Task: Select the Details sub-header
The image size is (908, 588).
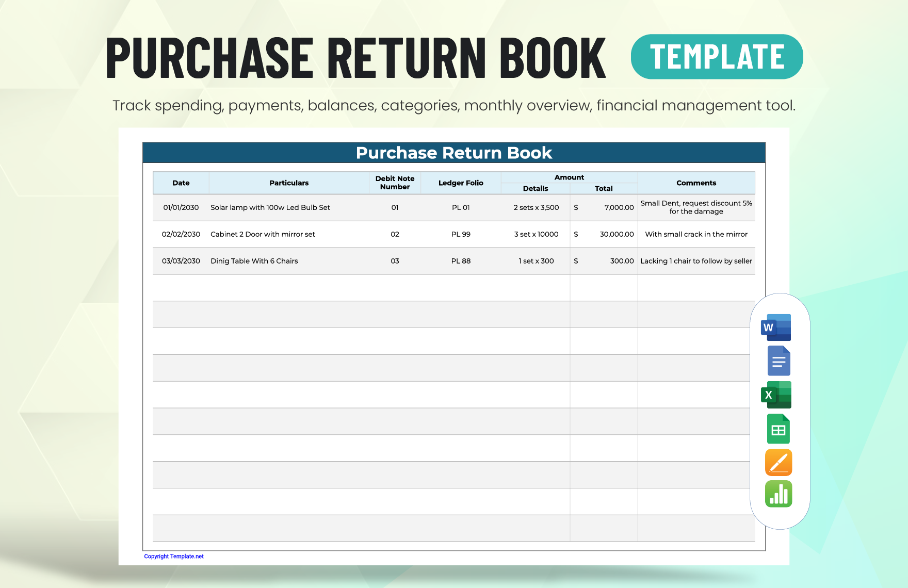Action: (x=536, y=189)
